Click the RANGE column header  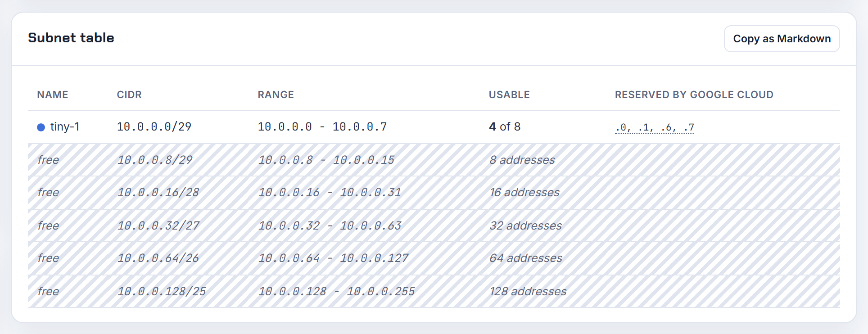pyautogui.click(x=276, y=95)
